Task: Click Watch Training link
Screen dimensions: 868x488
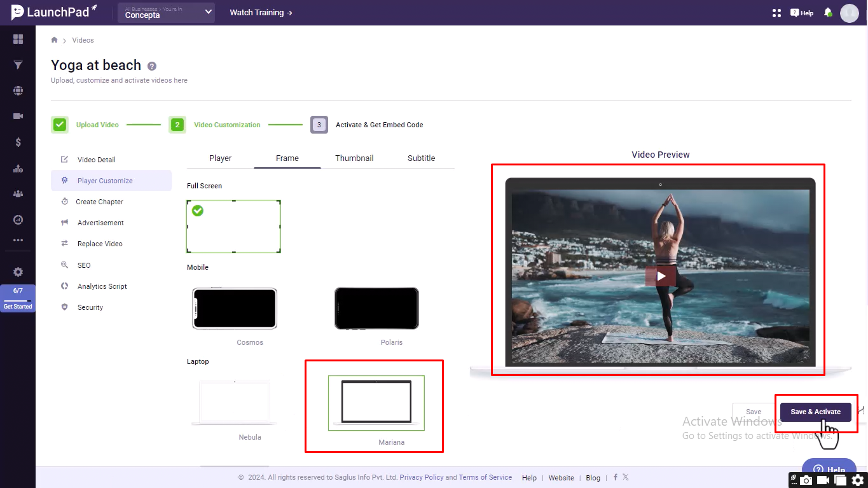Action: [261, 13]
